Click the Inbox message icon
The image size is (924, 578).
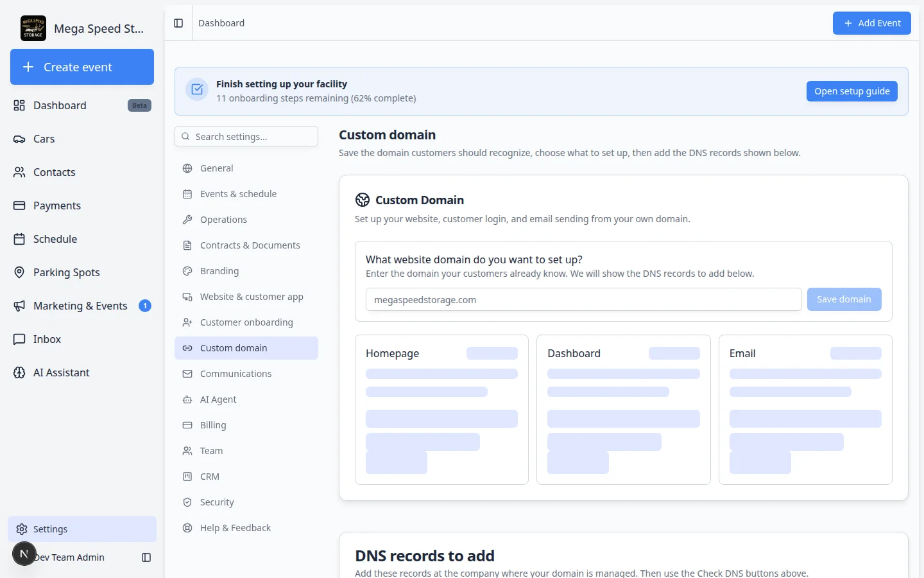(x=19, y=339)
